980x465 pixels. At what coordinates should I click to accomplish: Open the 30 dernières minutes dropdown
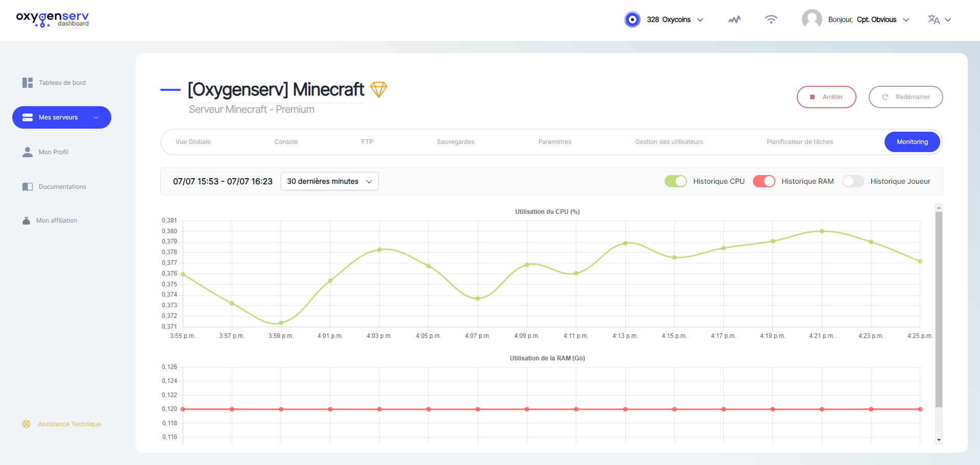330,181
